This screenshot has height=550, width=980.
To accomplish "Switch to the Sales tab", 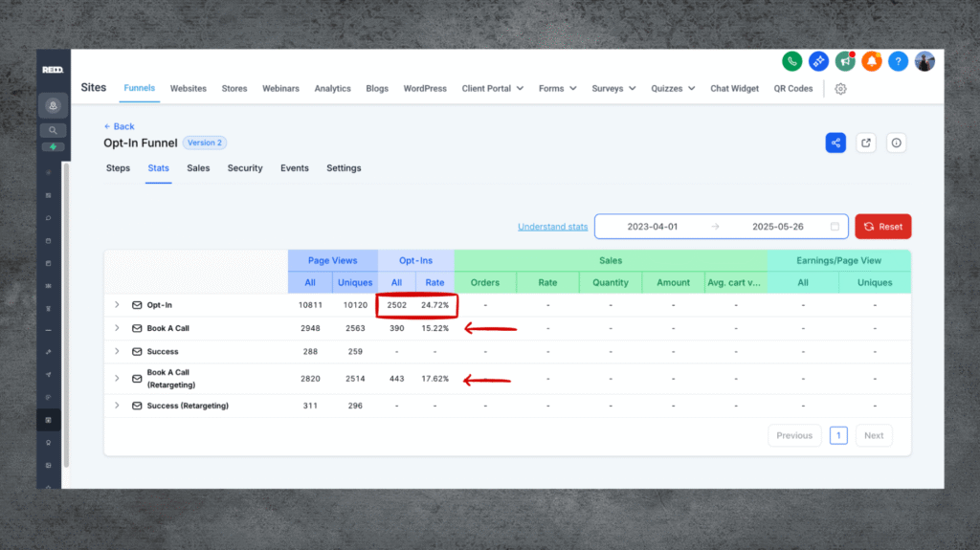I will (x=198, y=168).
